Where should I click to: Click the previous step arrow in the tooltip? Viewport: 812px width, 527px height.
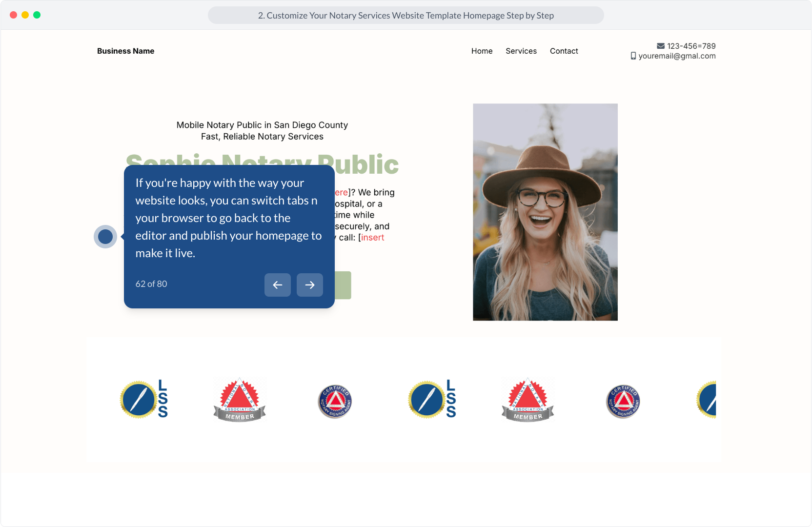pos(278,285)
